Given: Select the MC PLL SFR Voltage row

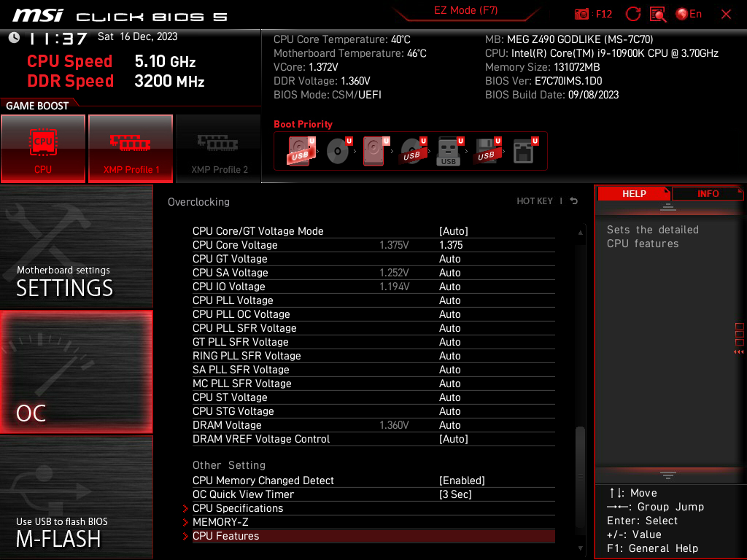Looking at the screenshot, I should pyautogui.click(x=373, y=383).
